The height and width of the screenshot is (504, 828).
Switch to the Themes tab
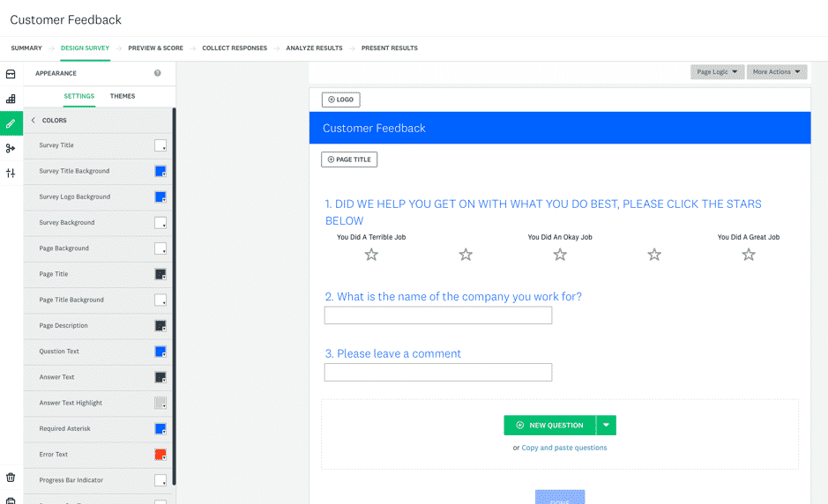123,96
